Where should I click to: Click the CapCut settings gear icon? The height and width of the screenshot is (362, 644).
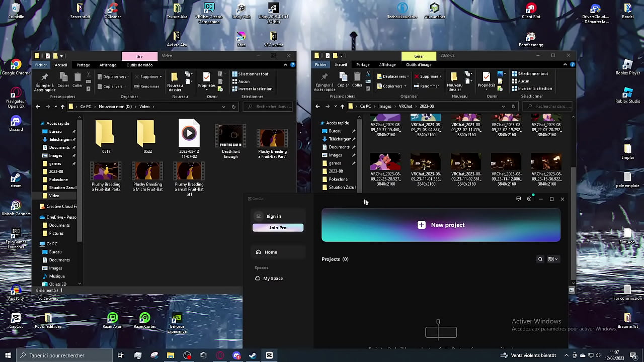coord(529,199)
